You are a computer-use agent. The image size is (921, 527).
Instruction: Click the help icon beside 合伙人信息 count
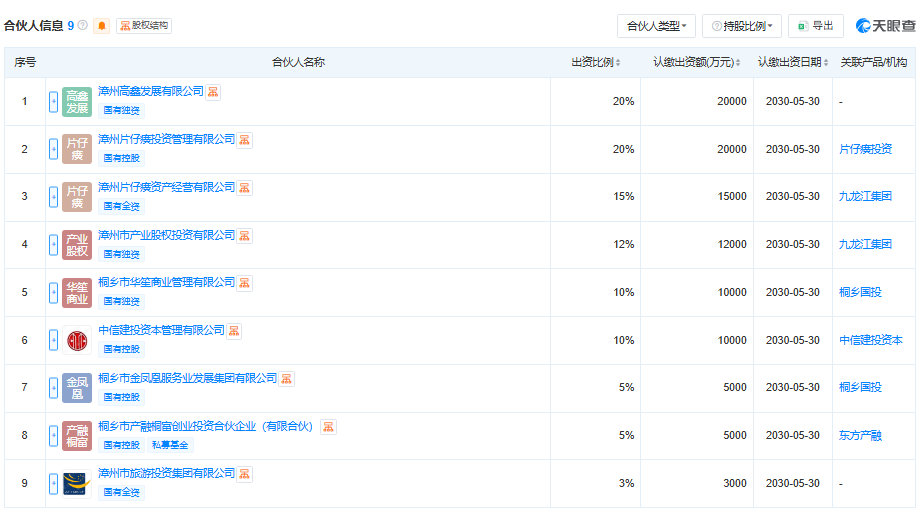click(x=83, y=26)
